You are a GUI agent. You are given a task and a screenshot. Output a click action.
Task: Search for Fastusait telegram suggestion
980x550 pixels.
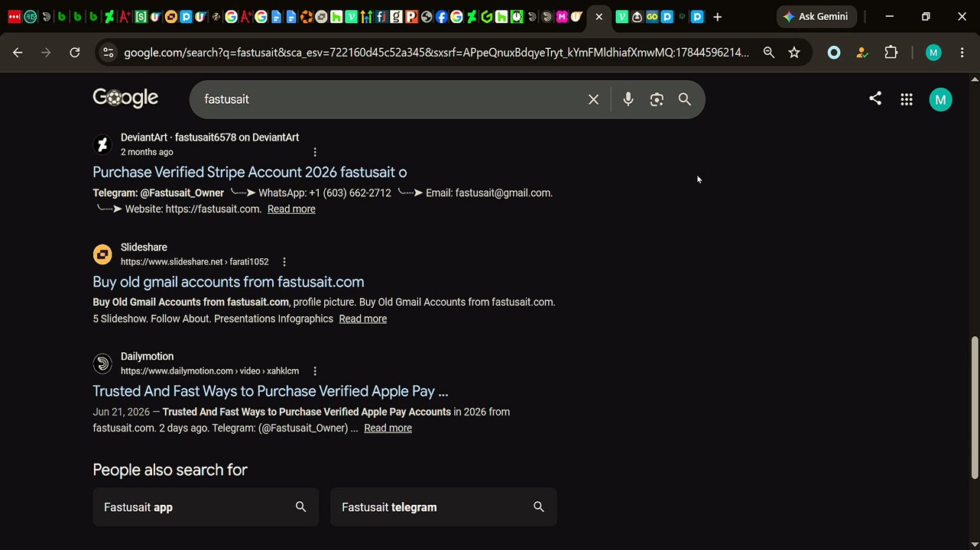click(443, 507)
